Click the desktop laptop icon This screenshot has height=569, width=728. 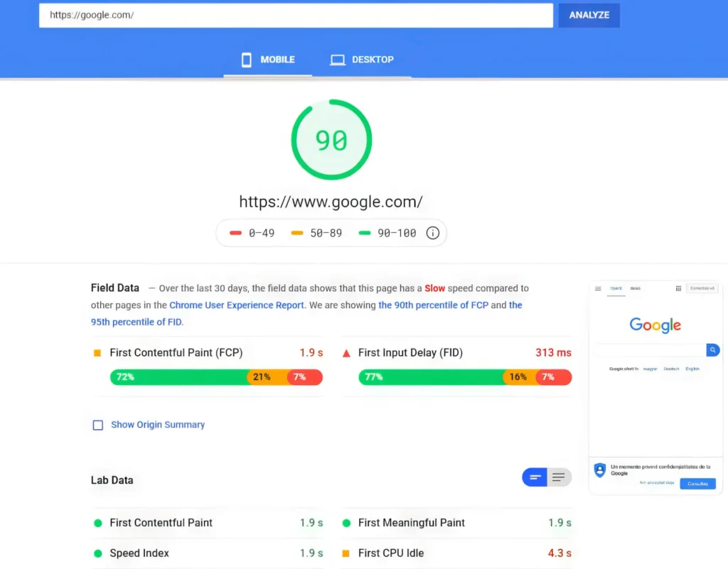tap(338, 60)
